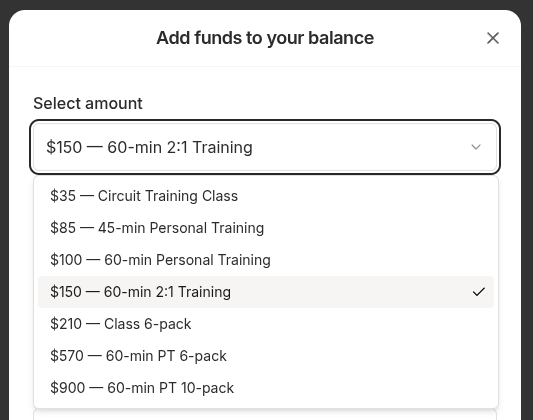Select $570 60-min PT 6-pack
This screenshot has height=420, width=533.
click(266, 356)
